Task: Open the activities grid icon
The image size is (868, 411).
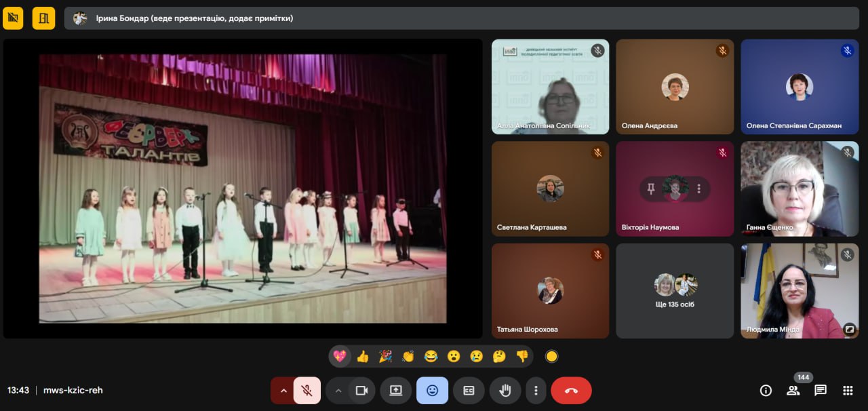Action: pyautogui.click(x=848, y=391)
